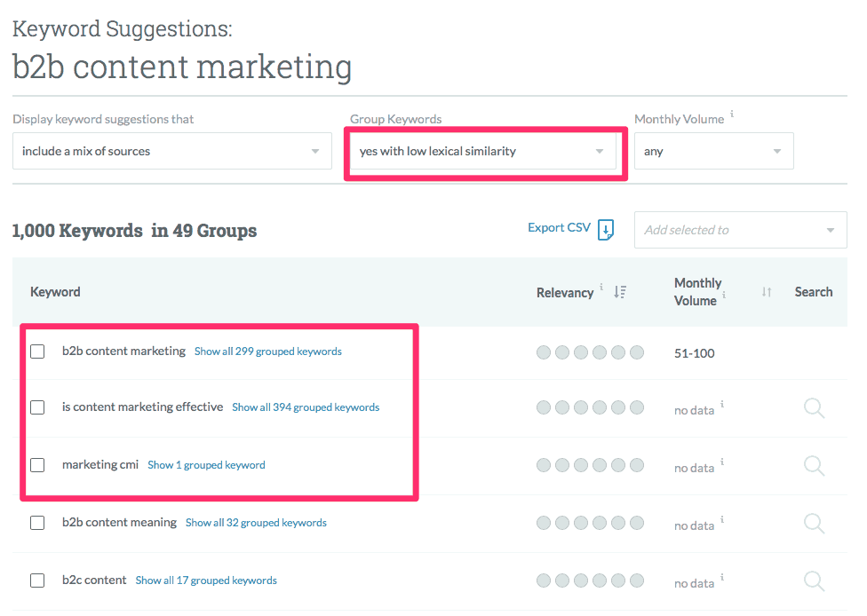Select the 'is content marketing effective' checkbox
The image size is (867, 616).
[37, 407]
